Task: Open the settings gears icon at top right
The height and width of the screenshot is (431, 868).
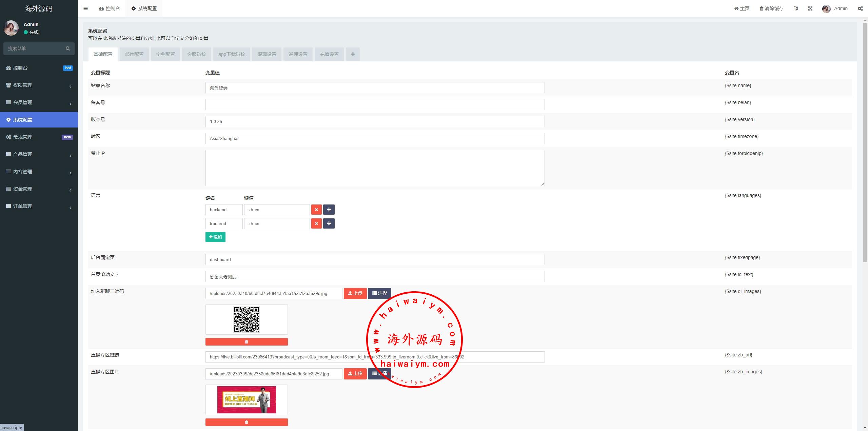Action: tap(860, 8)
